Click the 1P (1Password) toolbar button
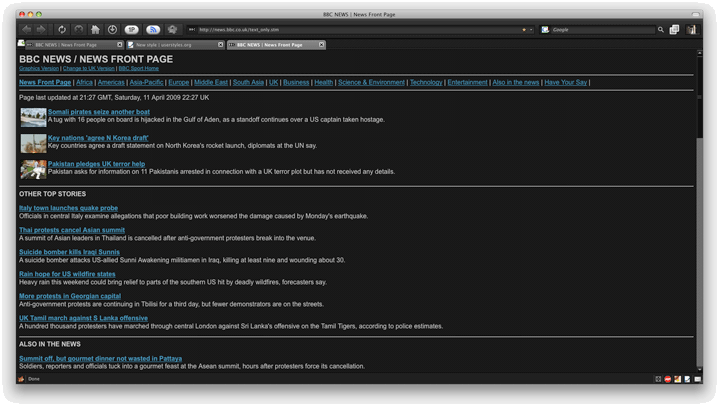Viewport: 719px width, 406px height. coord(132,29)
